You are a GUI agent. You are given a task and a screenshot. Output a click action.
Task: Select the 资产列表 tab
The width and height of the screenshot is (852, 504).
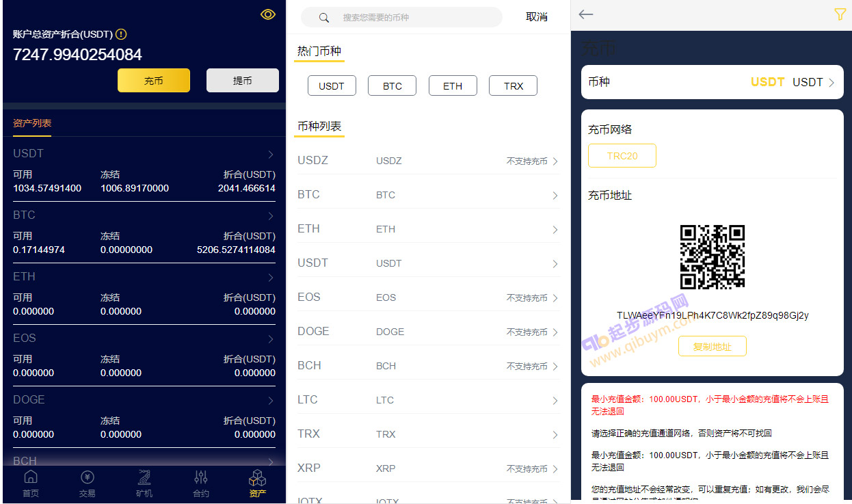tap(32, 123)
